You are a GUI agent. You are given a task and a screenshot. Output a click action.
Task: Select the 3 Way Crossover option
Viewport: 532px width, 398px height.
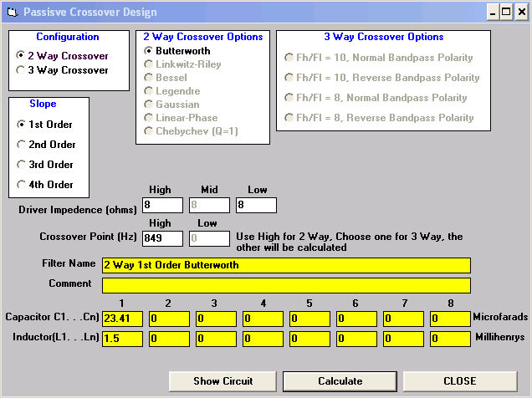pyautogui.click(x=62, y=70)
